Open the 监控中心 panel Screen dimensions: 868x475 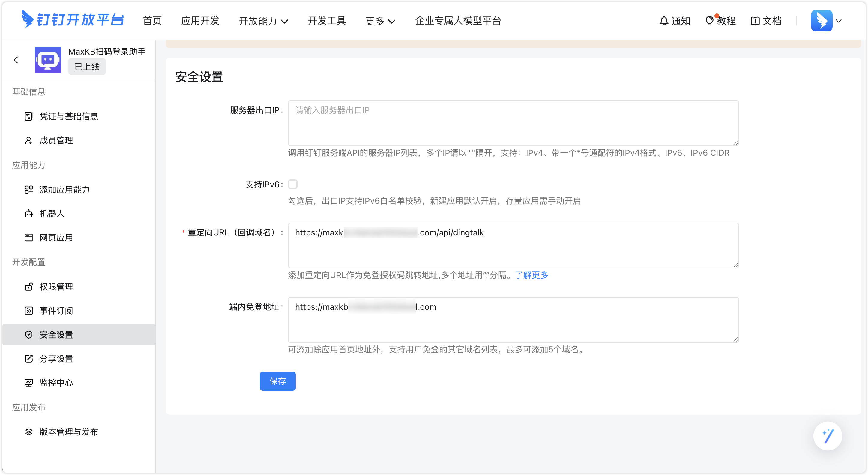point(56,382)
